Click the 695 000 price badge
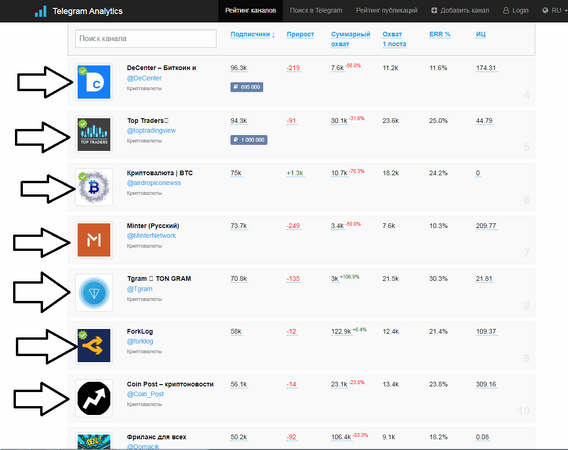This screenshot has height=450, width=568. 247,87
